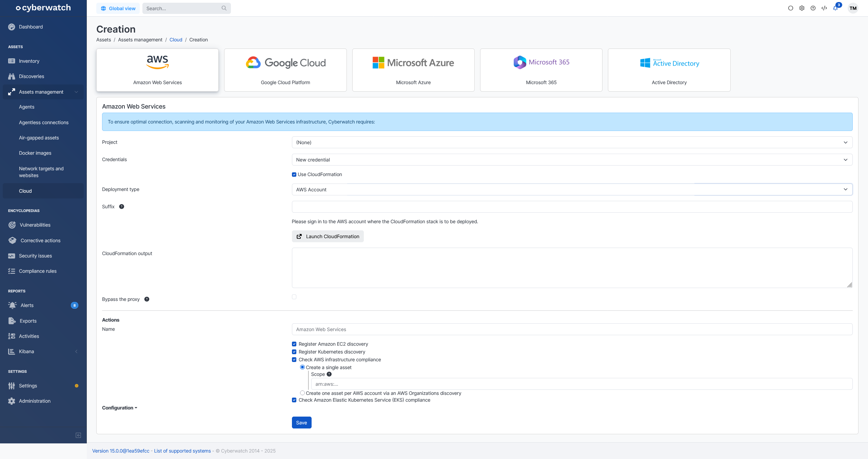Open the Project dropdown

572,142
